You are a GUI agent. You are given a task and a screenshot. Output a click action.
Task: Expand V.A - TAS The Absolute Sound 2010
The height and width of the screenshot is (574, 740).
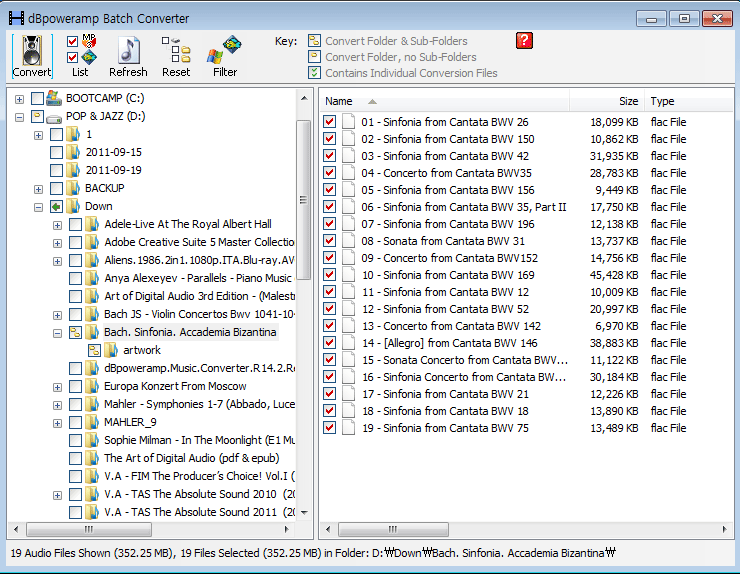(58, 495)
